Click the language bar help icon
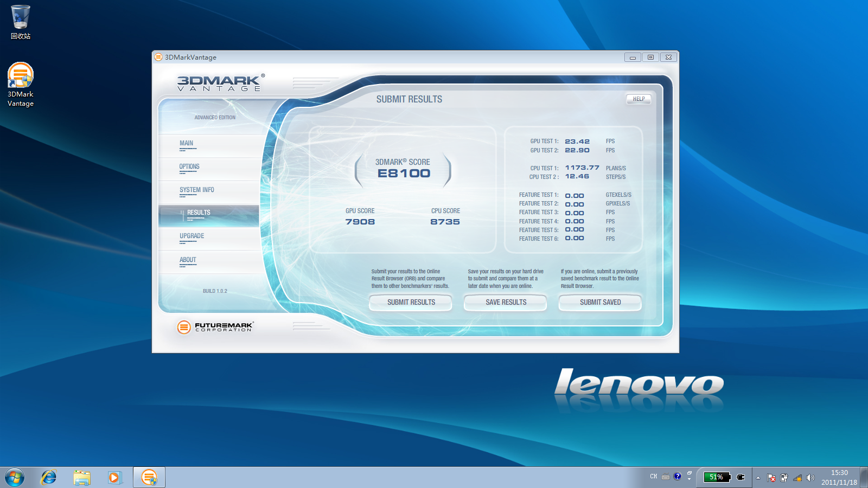 point(677,477)
